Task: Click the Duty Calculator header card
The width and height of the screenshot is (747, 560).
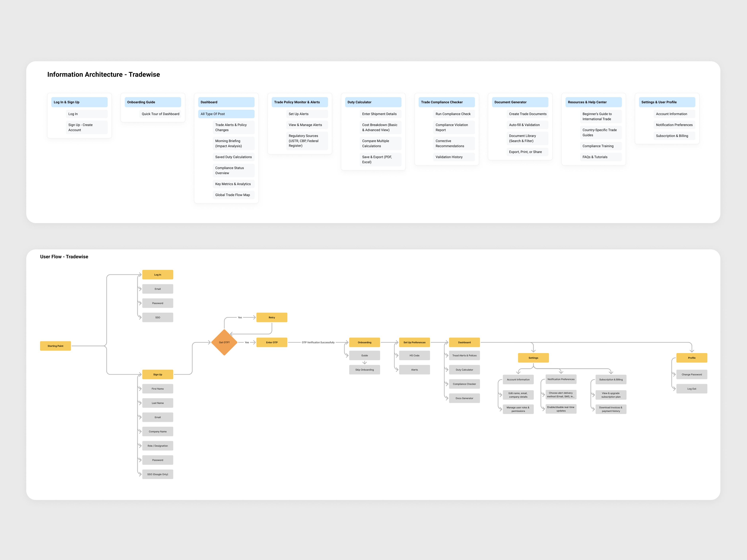Action: [x=373, y=102]
